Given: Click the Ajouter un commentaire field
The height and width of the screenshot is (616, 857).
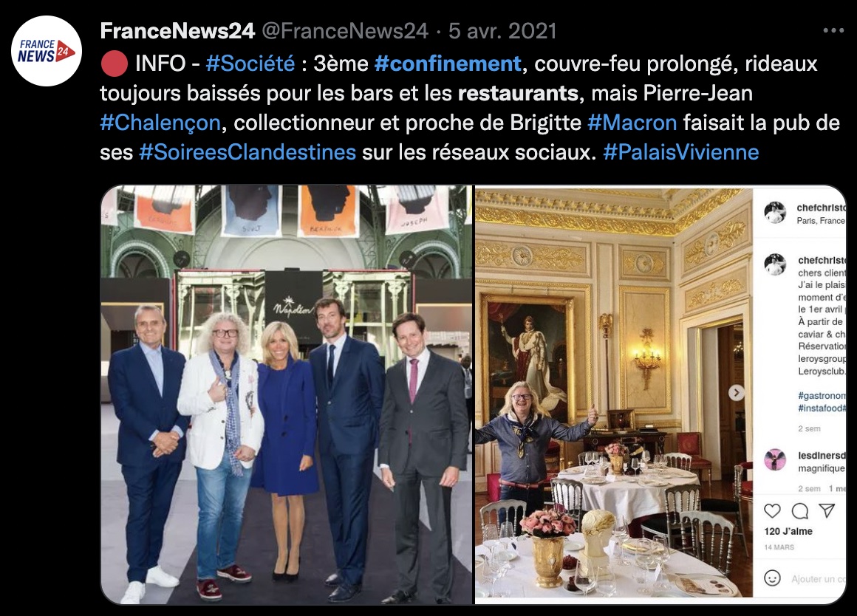Looking at the screenshot, I should [818, 579].
